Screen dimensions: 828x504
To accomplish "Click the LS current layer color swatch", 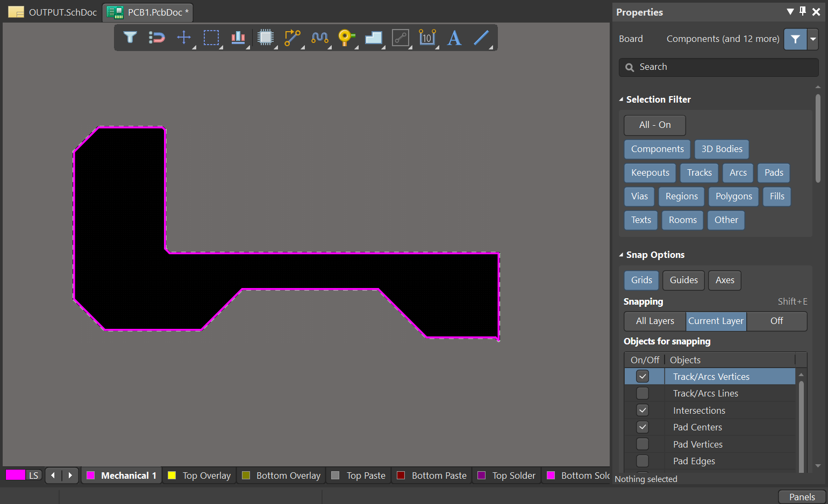I will [16, 475].
